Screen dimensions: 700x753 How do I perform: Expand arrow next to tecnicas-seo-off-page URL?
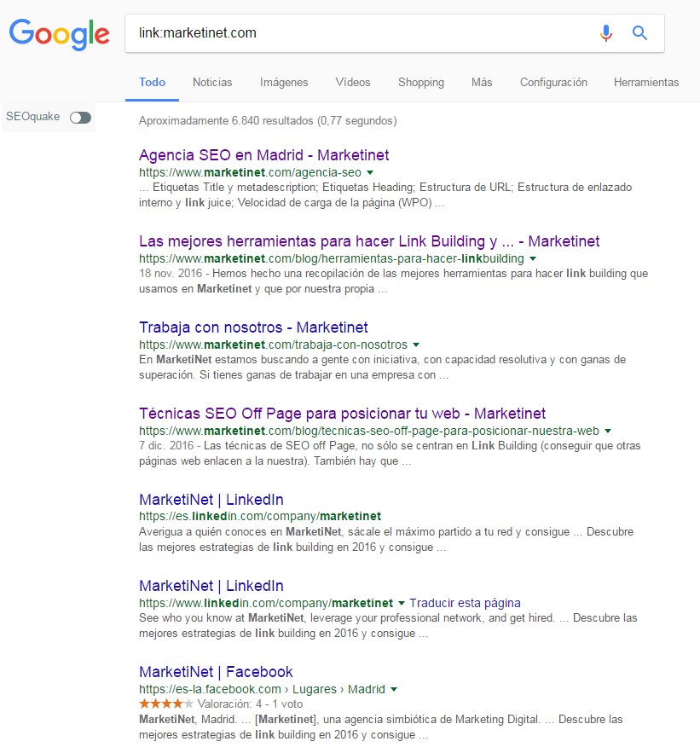[x=608, y=431]
